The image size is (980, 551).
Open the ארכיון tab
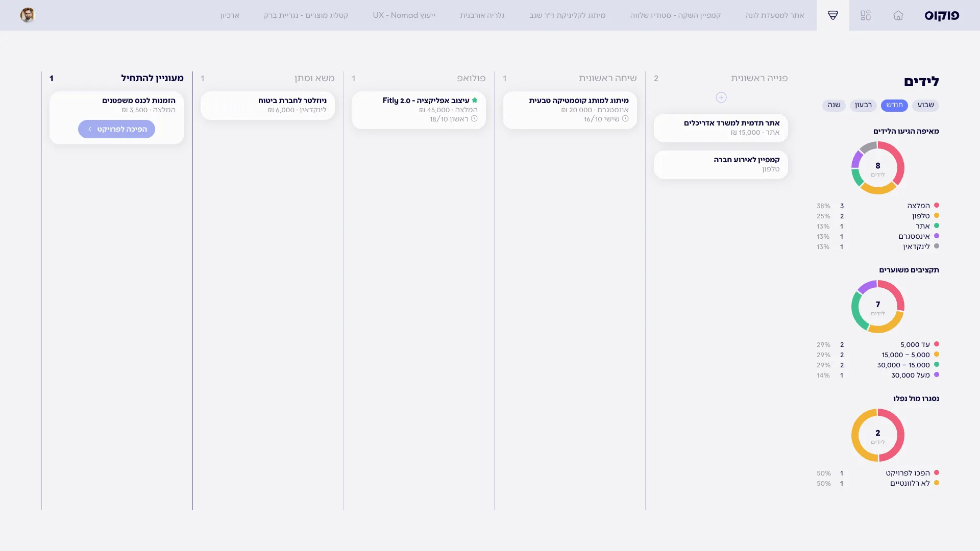click(230, 15)
